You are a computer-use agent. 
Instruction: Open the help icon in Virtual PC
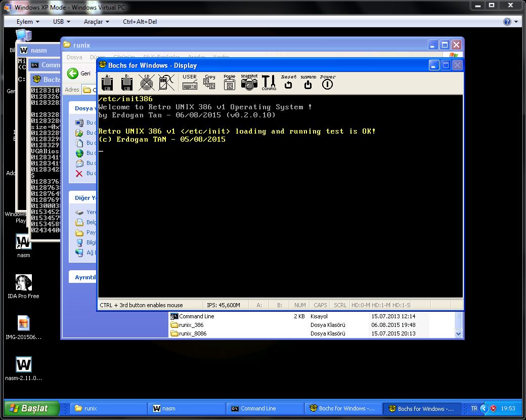pos(507,22)
